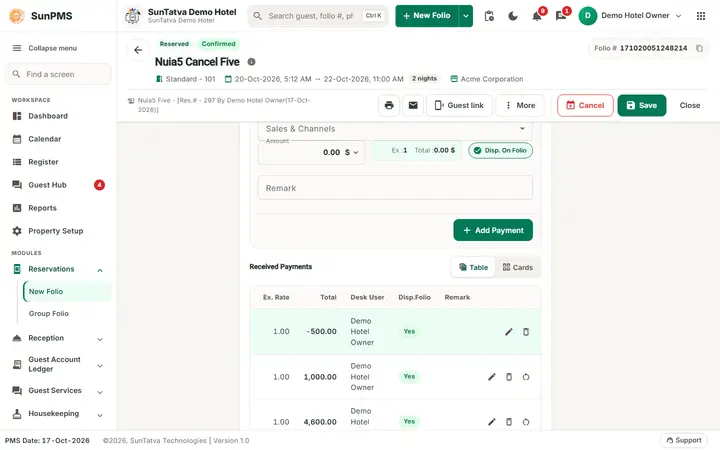Click the room icon beside Standard - 101
This screenshot has width=720, height=450.
point(159,79)
